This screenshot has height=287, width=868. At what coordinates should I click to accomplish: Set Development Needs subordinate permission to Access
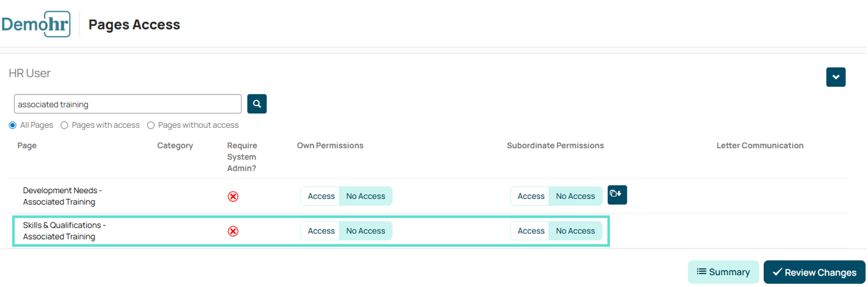530,196
